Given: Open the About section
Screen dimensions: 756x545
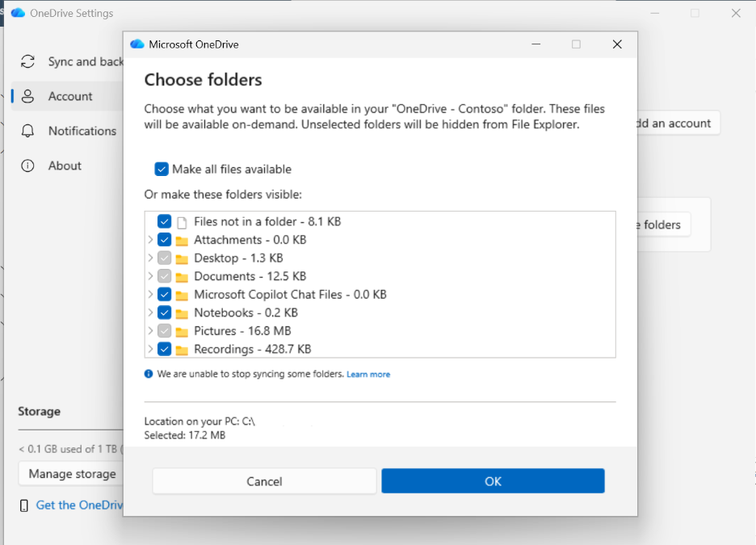Looking at the screenshot, I should [67, 166].
